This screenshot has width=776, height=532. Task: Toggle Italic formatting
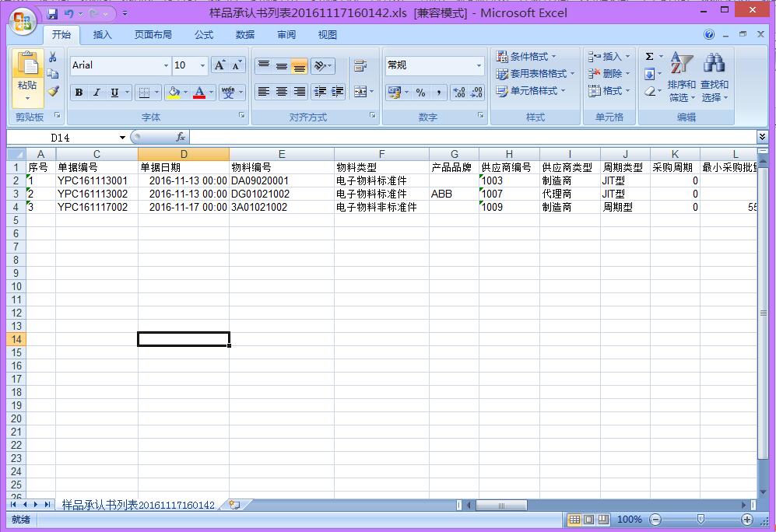point(97,93)
